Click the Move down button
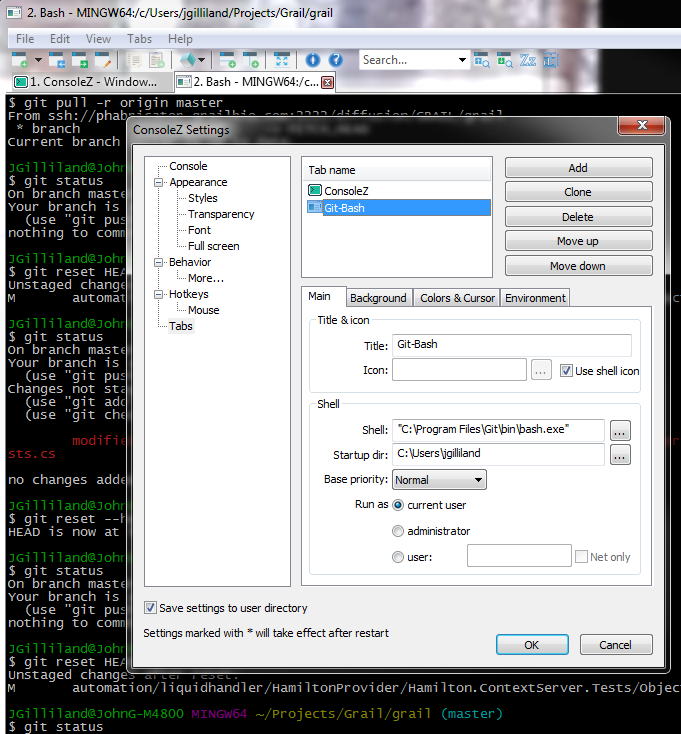Image resolution: width=681 pixels, height=734 pixels. (578, 266)
